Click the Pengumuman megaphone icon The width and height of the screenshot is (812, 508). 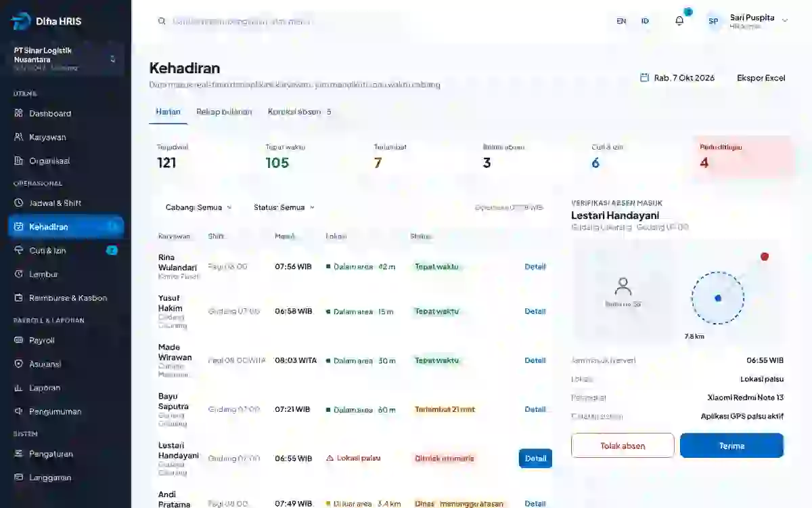point(19,411)
